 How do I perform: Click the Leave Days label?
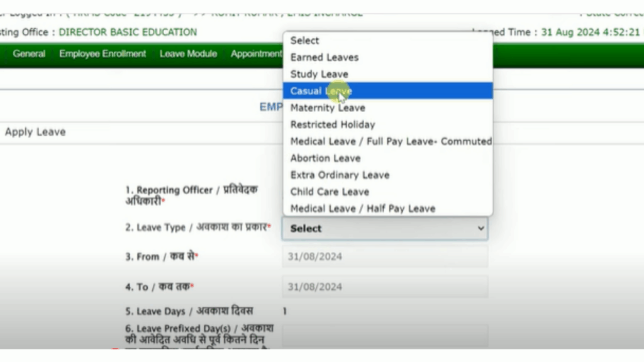tap(189, 311)
